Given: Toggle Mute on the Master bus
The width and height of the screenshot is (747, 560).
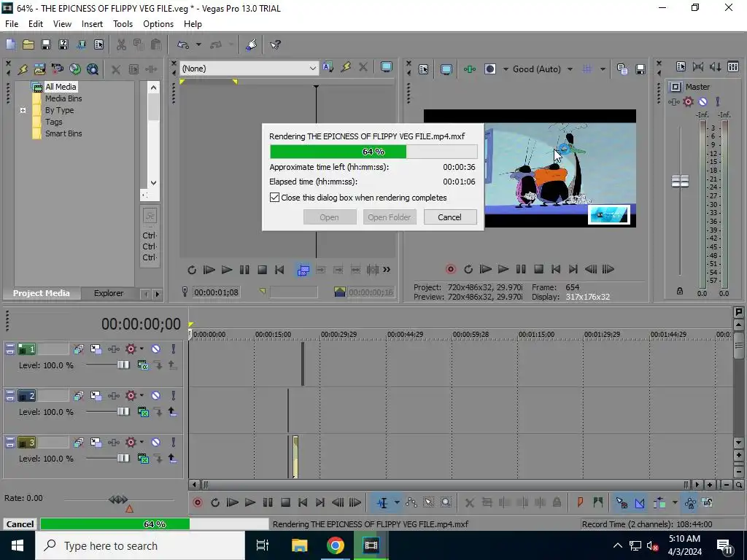Looking at the screenshot, I should [703, 101].
